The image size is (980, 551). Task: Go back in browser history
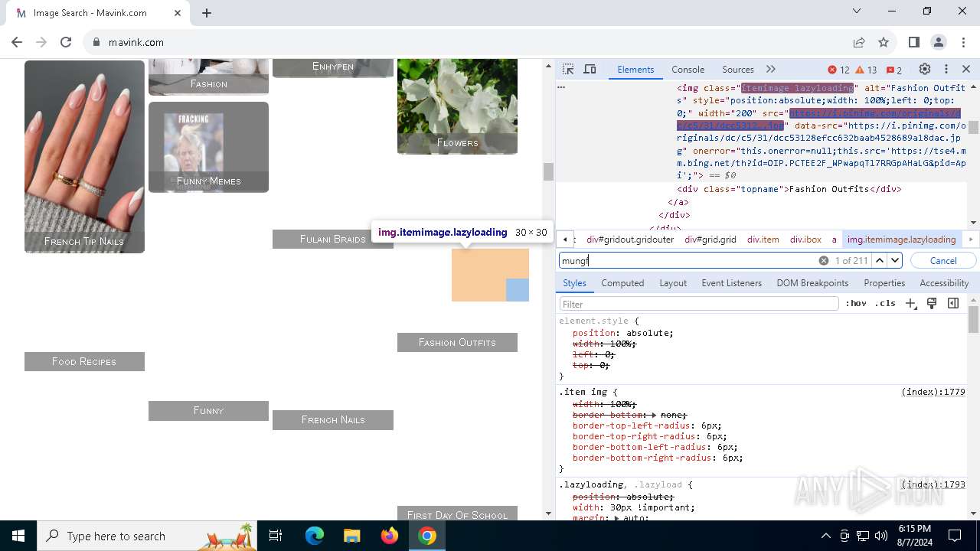(17, 42)
